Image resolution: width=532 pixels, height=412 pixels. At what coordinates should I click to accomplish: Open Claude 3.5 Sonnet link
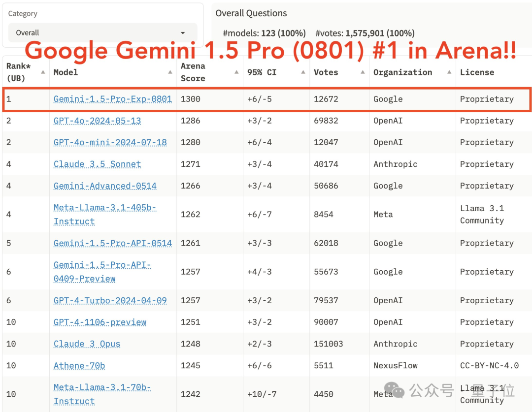97,164
